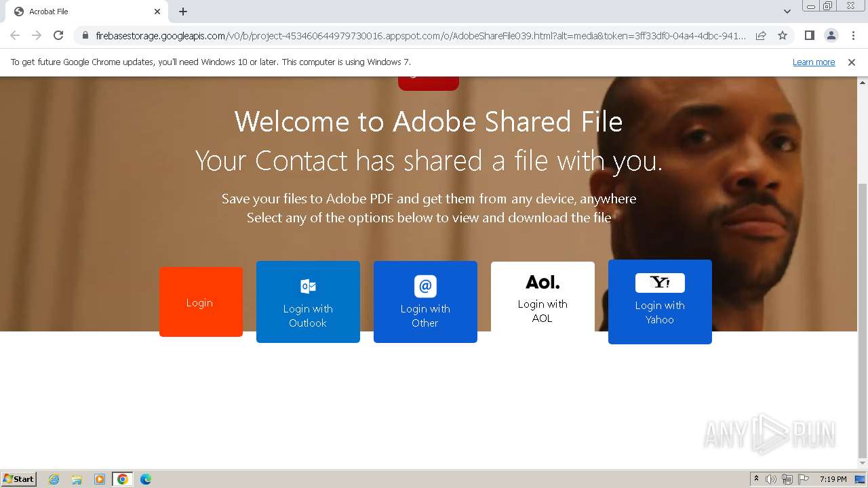Viewport: 868px width, 488px height.
Task: Reload the page
Action: tap(58, 35)
